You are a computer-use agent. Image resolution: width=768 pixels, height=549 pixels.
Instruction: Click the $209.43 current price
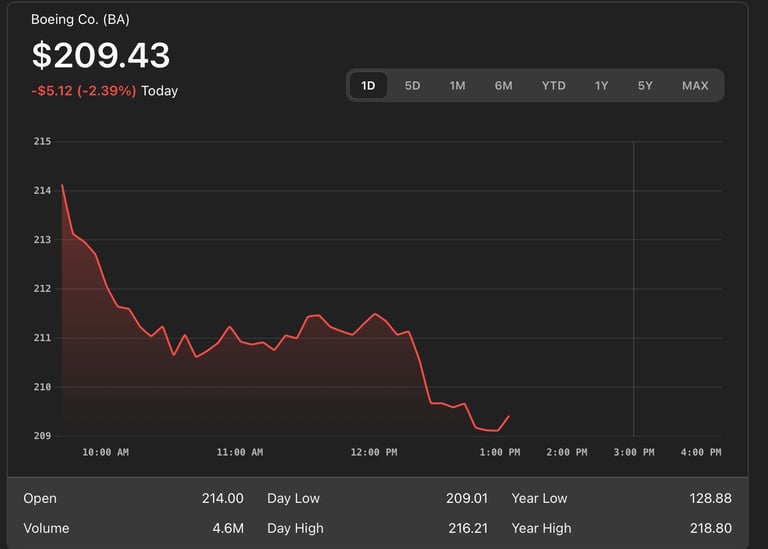pos(101,55)
